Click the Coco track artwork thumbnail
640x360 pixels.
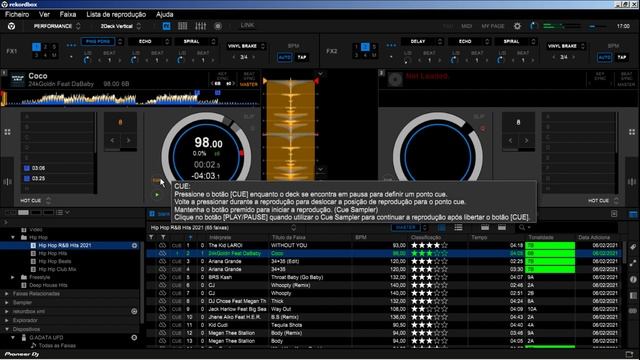click(x=18, y=80)
